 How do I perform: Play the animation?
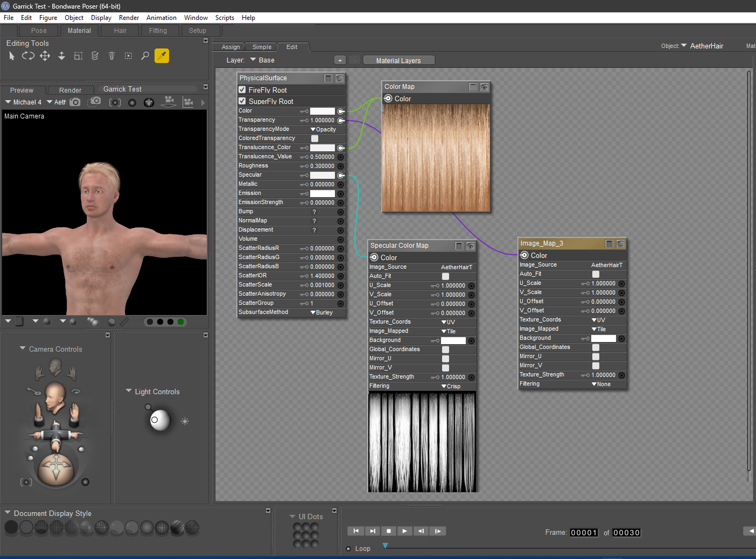tap(404, 531)
